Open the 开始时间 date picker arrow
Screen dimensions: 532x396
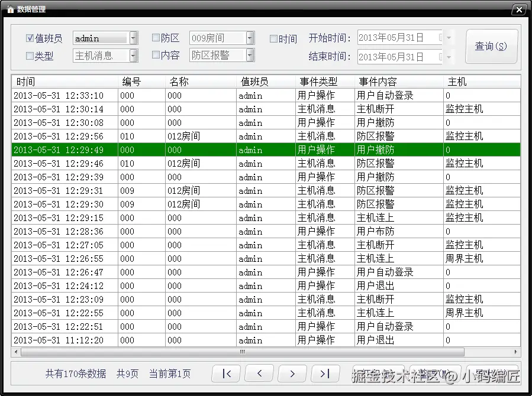449,38
